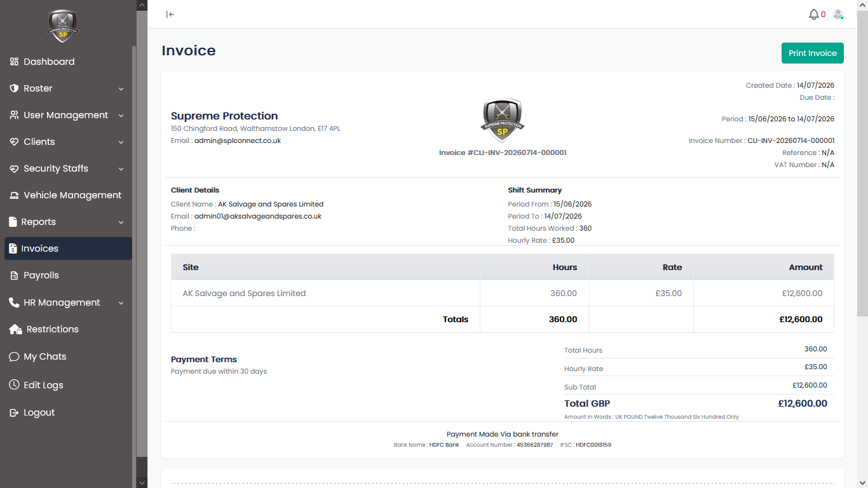The height and width of the screenshot is (488, 868).
Task: Click the Total Hours Worked 360 line
Action: 550,228
